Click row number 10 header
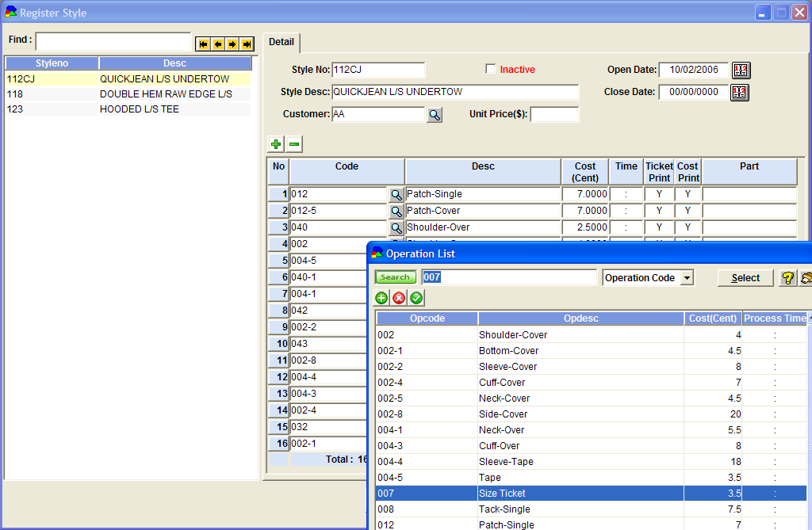 click(278, 344)
